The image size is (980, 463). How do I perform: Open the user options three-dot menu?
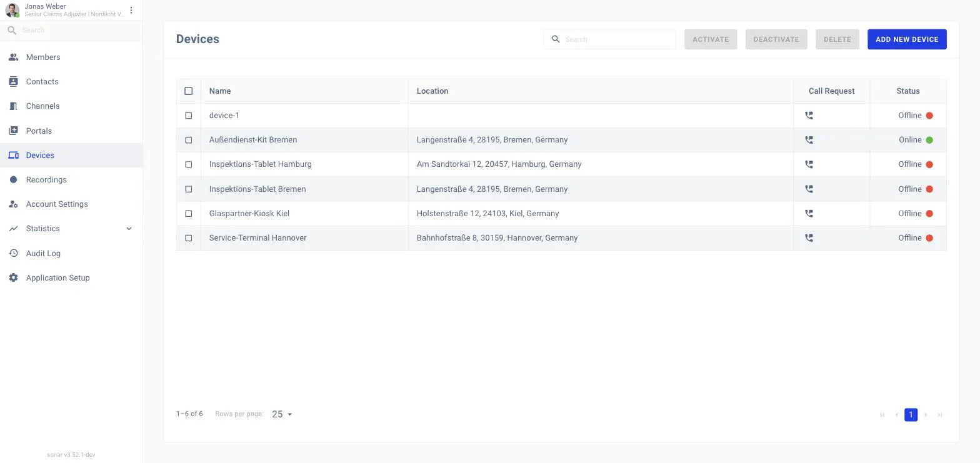tap(131, 10)
